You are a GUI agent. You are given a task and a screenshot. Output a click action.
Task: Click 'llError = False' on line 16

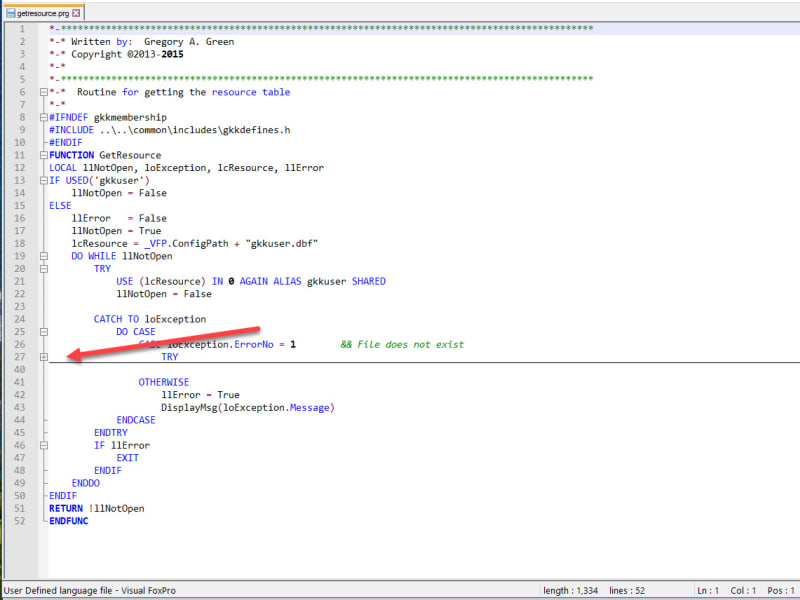coord(119,218)
